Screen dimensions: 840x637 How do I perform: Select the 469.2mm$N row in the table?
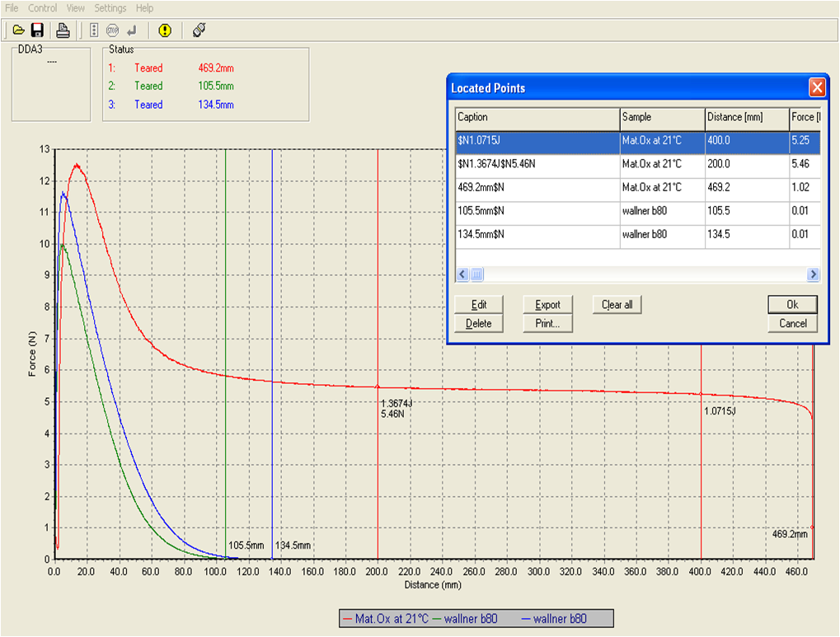pyautogui.click(x=536, y=188)
